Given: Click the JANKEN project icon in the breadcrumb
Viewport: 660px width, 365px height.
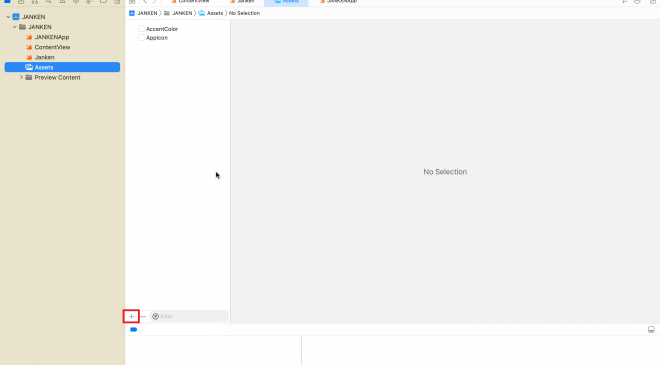Looking at the screenshot, I should tap(132, 13).
